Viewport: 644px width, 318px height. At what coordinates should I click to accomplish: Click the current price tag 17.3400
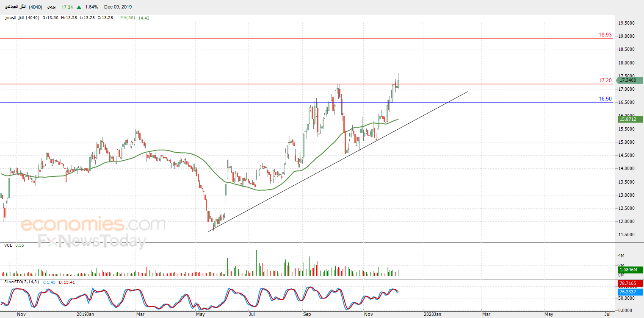coord(630,80)
